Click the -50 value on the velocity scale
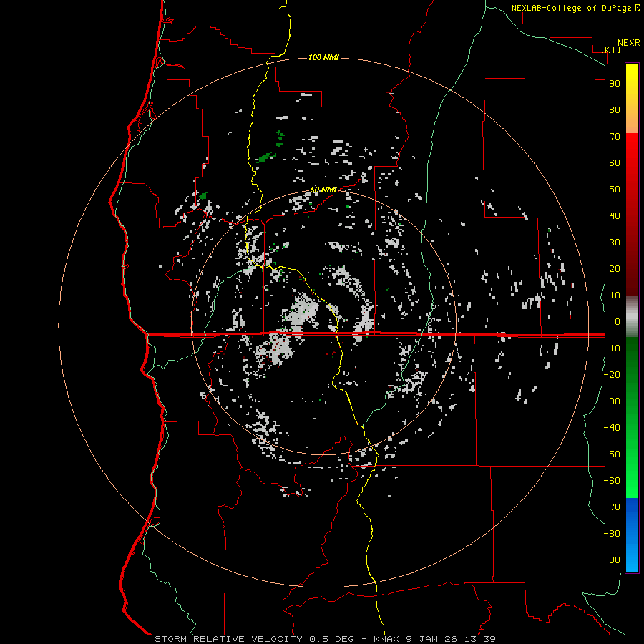This screenshot has height=644, width=644. click(x=612, y=454)
